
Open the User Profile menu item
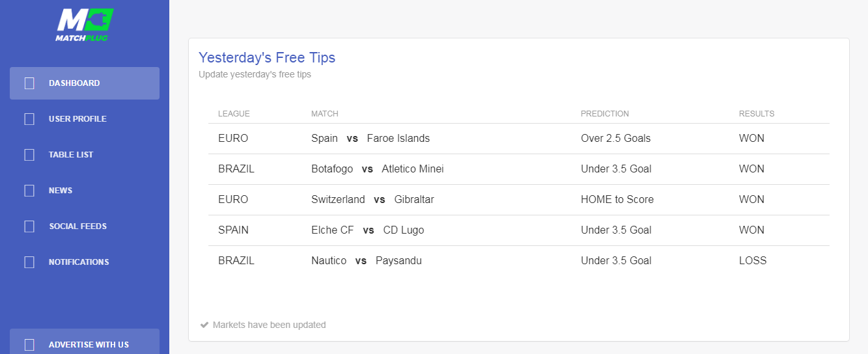pos(85,119)
